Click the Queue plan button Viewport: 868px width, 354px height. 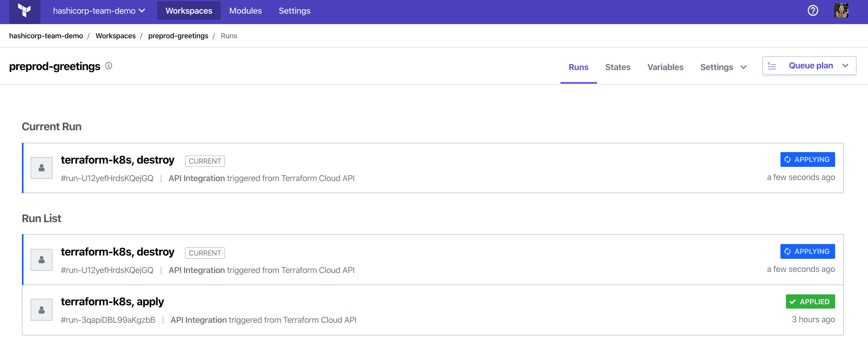810,65
